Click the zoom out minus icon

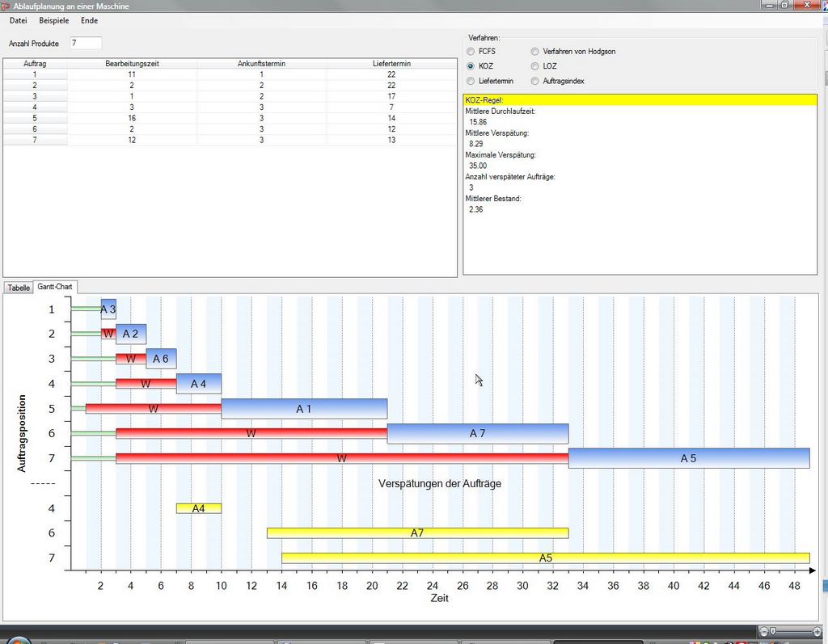click(764, 630)
